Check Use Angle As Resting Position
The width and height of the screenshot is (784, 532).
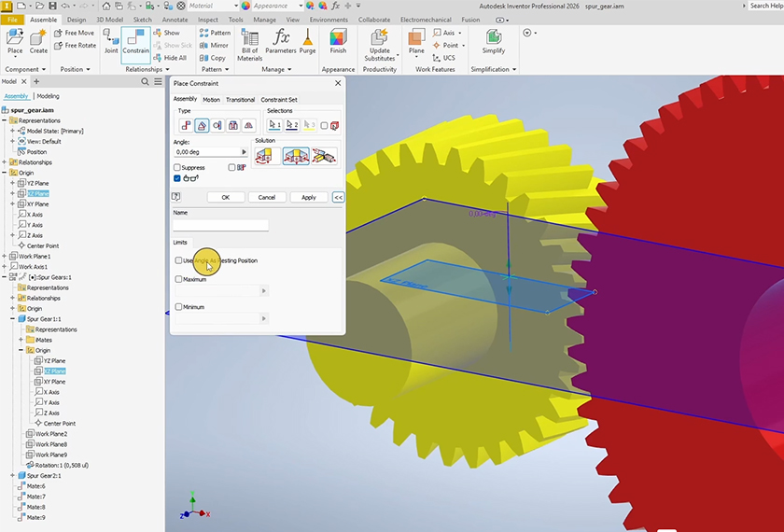click(179, 260)
